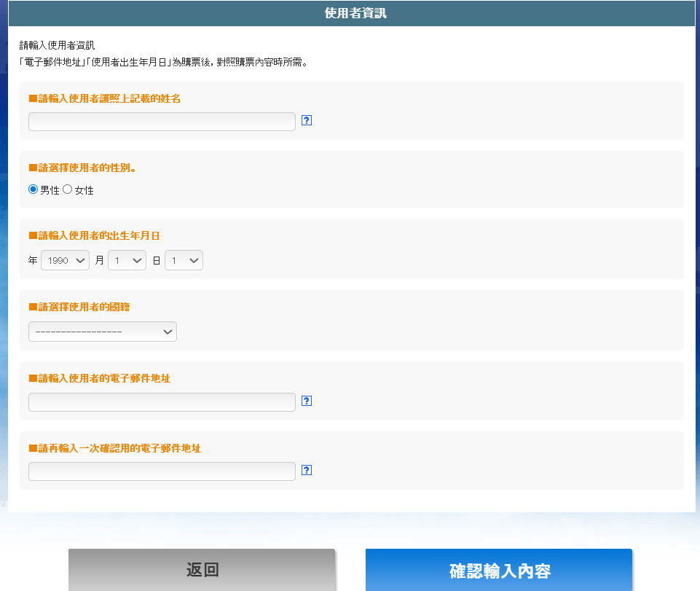Image resolution: width=700 pixels, height=591 pixels.
Task: Click the passport name input field
Action: (x=162, y=122)
